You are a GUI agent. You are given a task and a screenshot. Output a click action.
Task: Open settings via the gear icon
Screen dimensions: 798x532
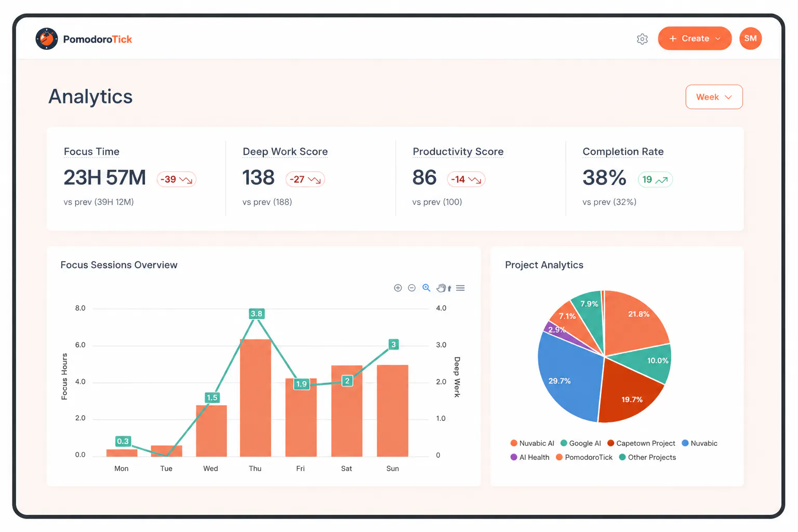642,39
